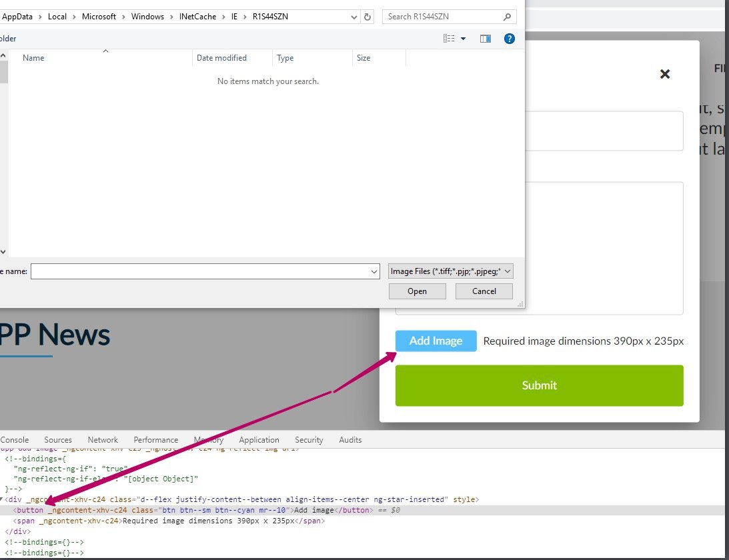Screen dimensions: 729x560
Task: Switch to the Sources tab
Action: coord(58,439)
